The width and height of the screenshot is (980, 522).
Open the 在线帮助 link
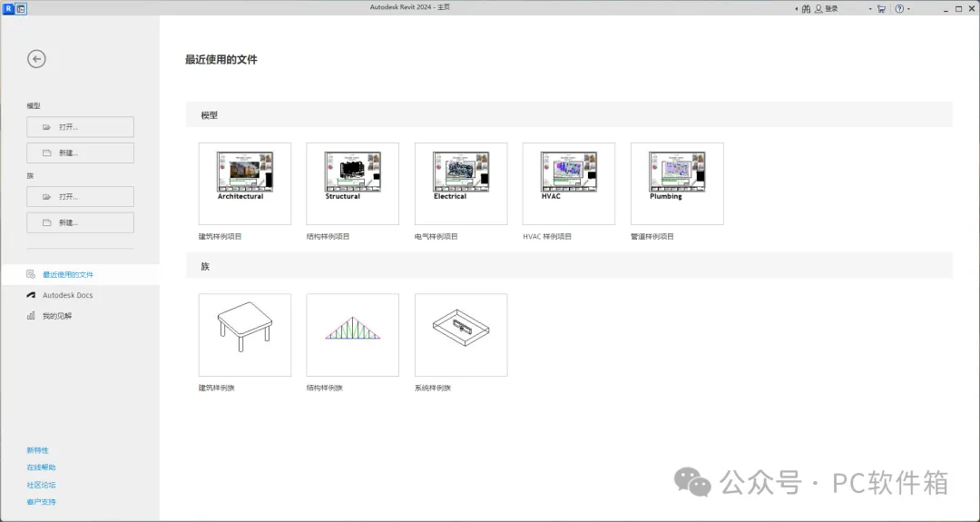coord(41,467)
